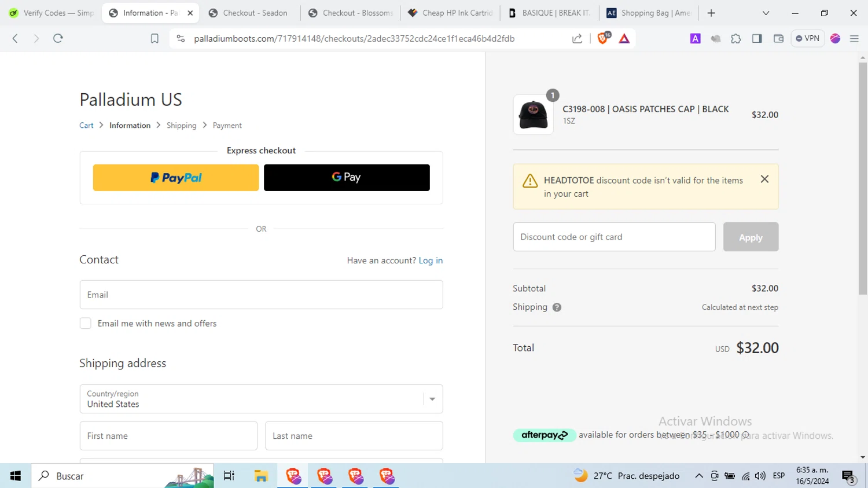Open the tab search chevron
Image resolution: width=868 pixels, height=488 pixels.
tap(766, 13)
